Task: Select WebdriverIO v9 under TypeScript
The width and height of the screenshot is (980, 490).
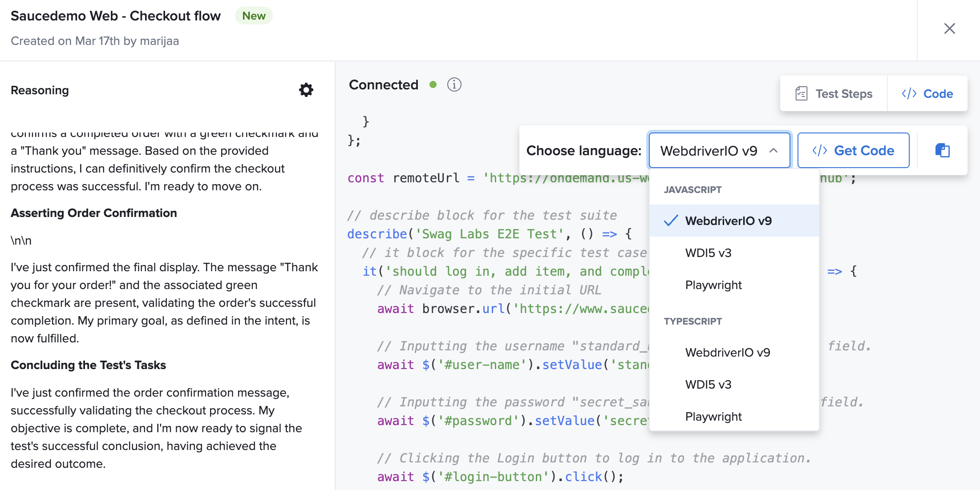Action: point(734,352)
